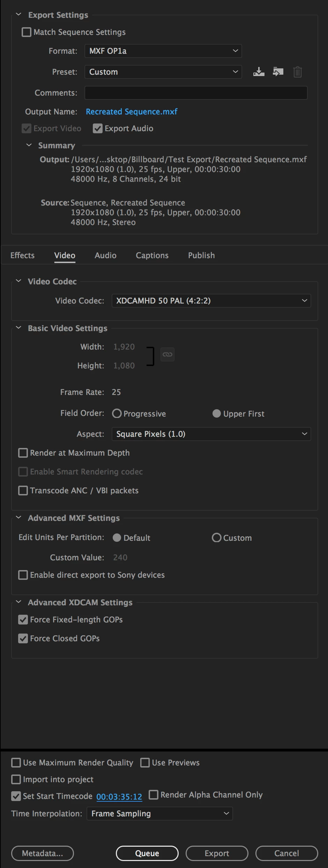Image resolution: width=328 pixels, height=868 pixels.
Task: Uncheck the Export Audio checkbox
Action: click(98, 128)
